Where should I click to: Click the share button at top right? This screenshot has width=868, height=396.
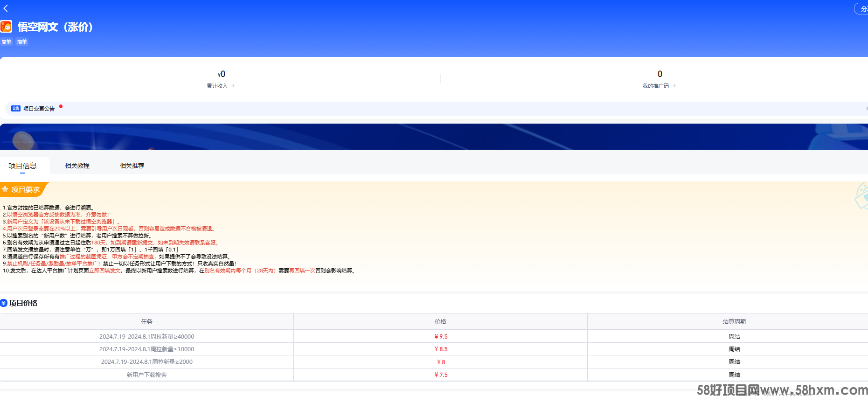pos(861,9)
